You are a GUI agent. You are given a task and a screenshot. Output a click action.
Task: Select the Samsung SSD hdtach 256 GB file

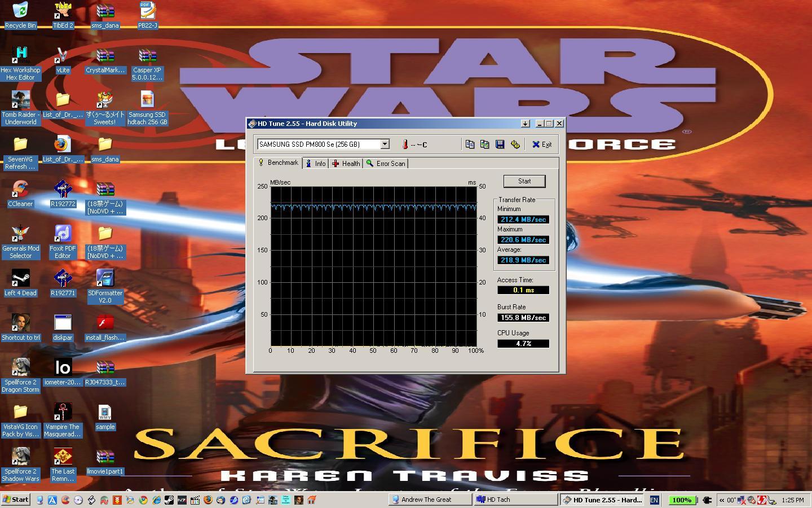pyautogui.click(x=147, y=108)
